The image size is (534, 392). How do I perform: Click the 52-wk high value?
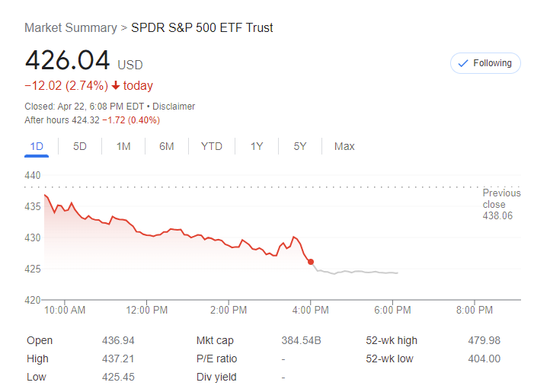tap(484, 340)
